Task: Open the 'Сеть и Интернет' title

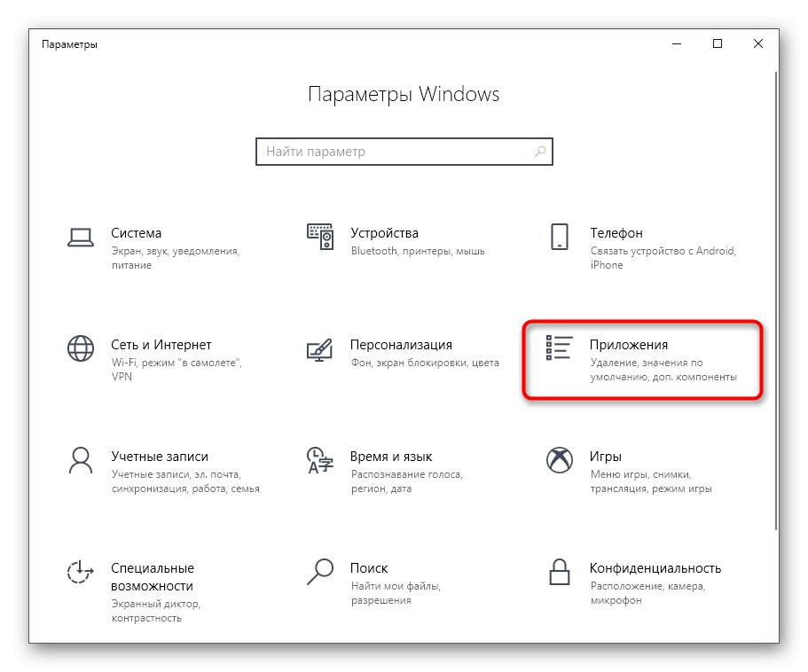Action: click(161, 345)
